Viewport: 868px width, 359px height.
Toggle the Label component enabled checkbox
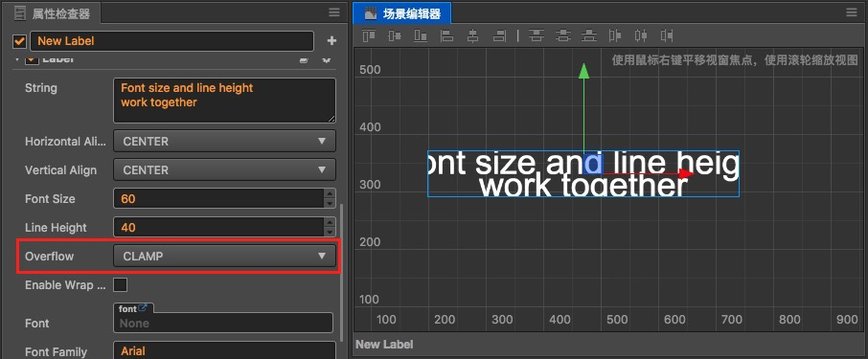coord(33,58)
